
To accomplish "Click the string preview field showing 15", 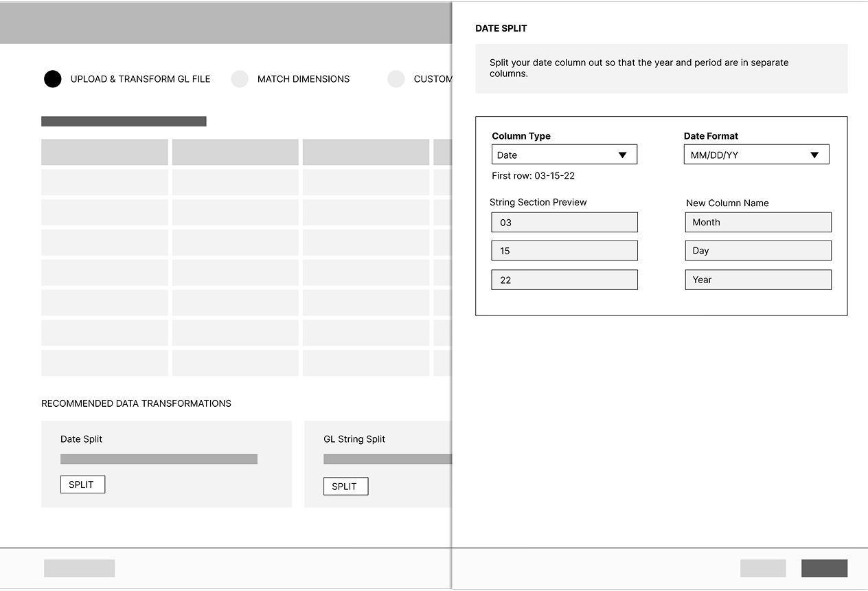I will pos(564,250).
